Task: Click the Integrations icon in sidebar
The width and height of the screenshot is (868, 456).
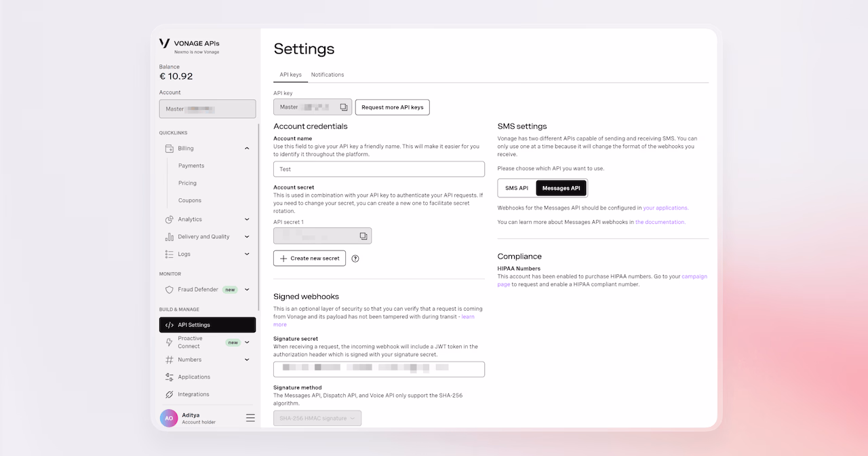Action: coord(170,394)
